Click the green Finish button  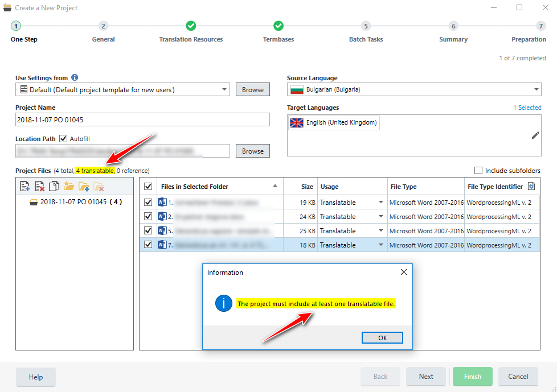pos(473,377)
